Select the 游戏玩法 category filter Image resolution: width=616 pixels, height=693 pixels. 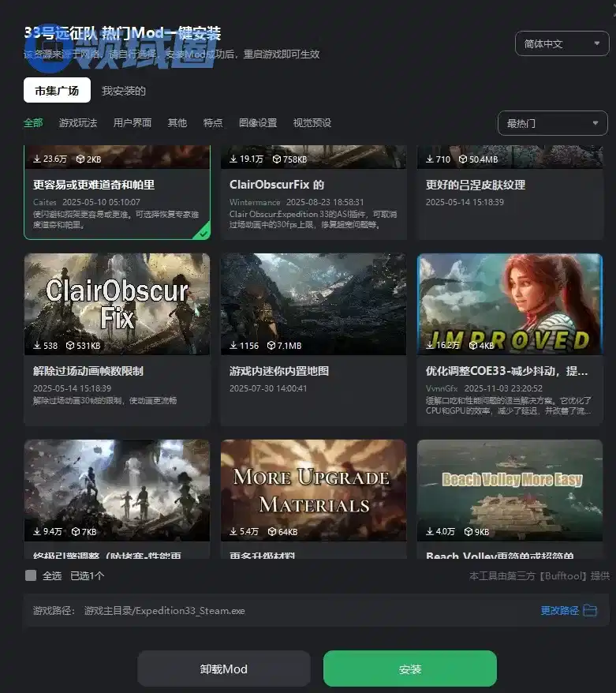tap(78, 123)
